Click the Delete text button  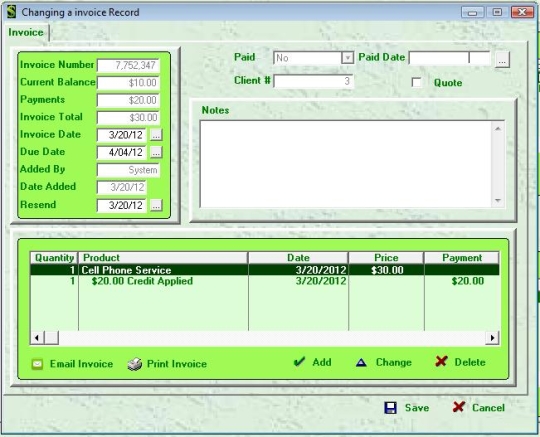click(x=470, y=362)
